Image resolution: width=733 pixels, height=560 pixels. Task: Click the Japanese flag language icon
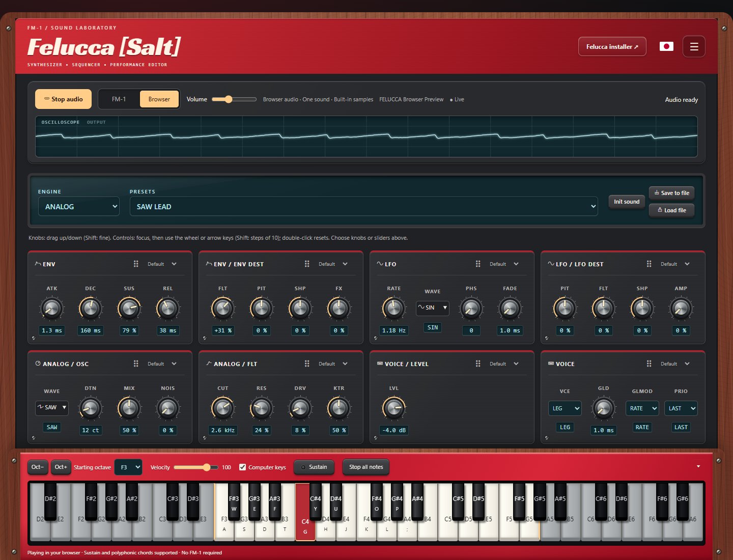[x=666, y=46]
